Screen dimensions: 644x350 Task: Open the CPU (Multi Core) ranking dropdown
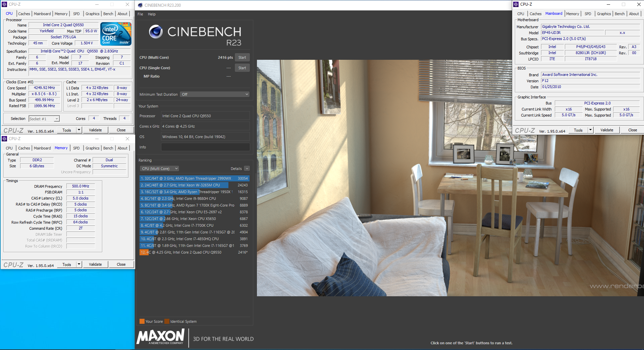159,169
